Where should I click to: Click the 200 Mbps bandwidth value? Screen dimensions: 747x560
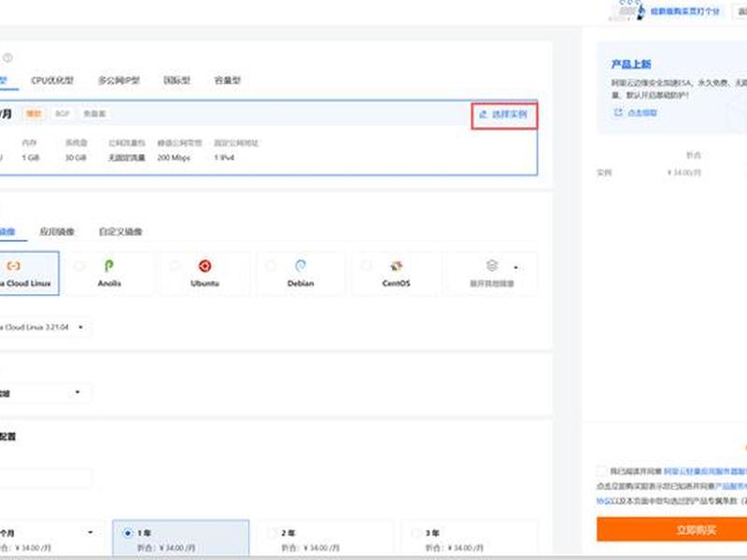pyautogui.click(x=174, y=158)
